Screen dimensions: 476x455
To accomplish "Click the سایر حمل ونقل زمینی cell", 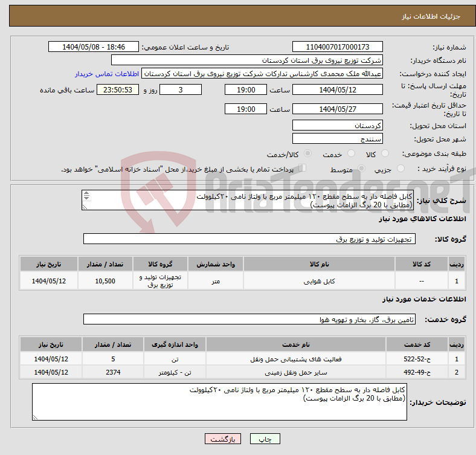I will click(x=295, y=372).
